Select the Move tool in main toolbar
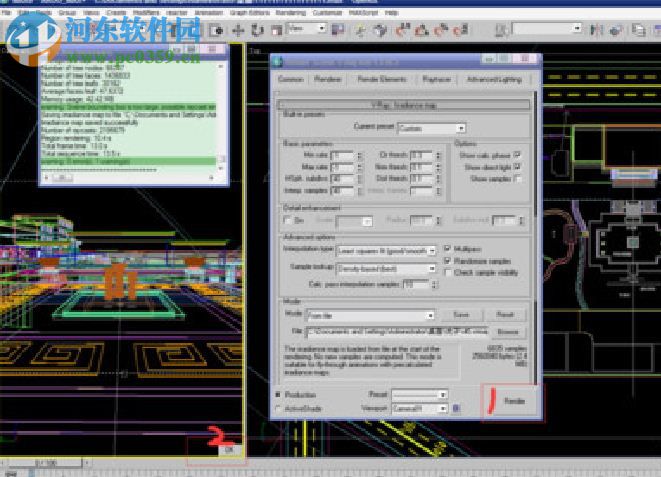This screenshot has height=477, width=661. pos(238,30)
